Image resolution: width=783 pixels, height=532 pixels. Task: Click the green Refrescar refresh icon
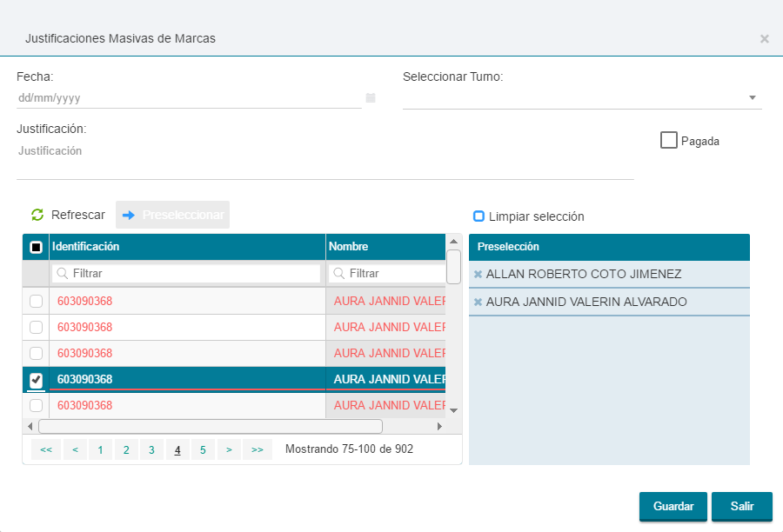(x=37, y=215)
